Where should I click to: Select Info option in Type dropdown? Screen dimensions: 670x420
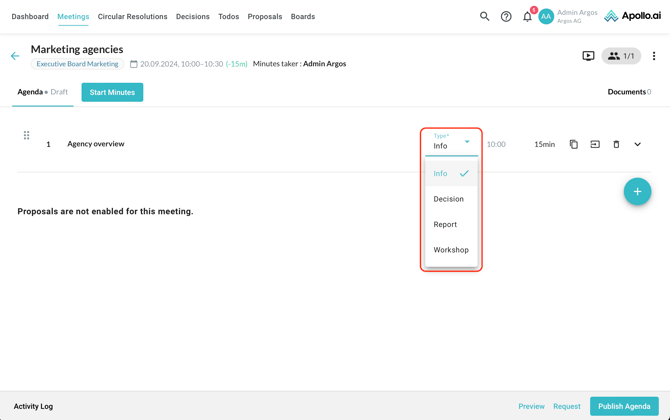[x=441, y=173]
